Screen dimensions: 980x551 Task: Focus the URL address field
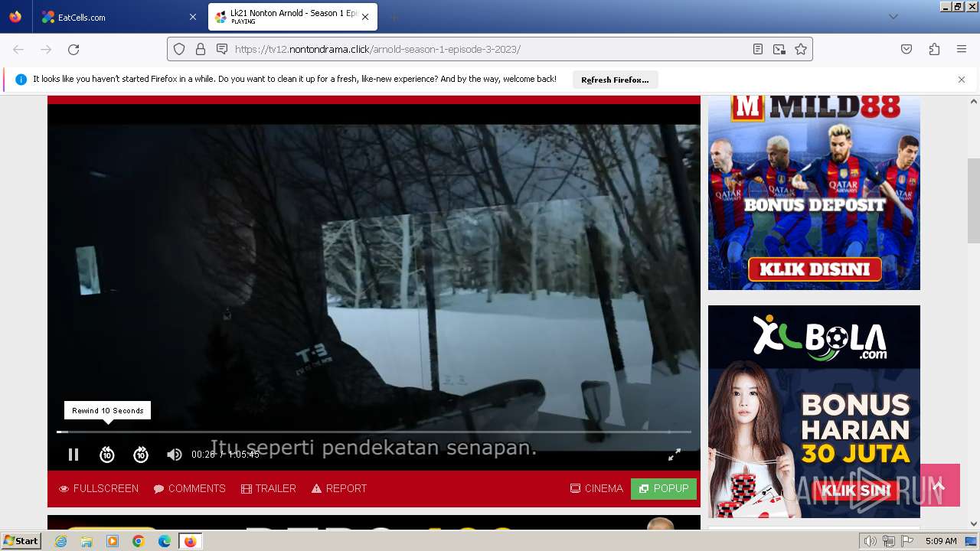[x=490, y=49]
